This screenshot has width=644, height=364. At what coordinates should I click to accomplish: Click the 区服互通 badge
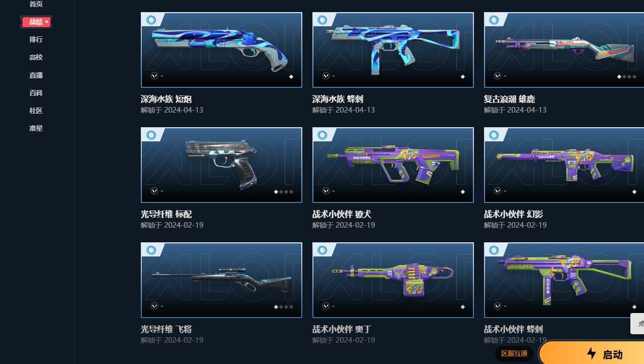click(514, 353)
